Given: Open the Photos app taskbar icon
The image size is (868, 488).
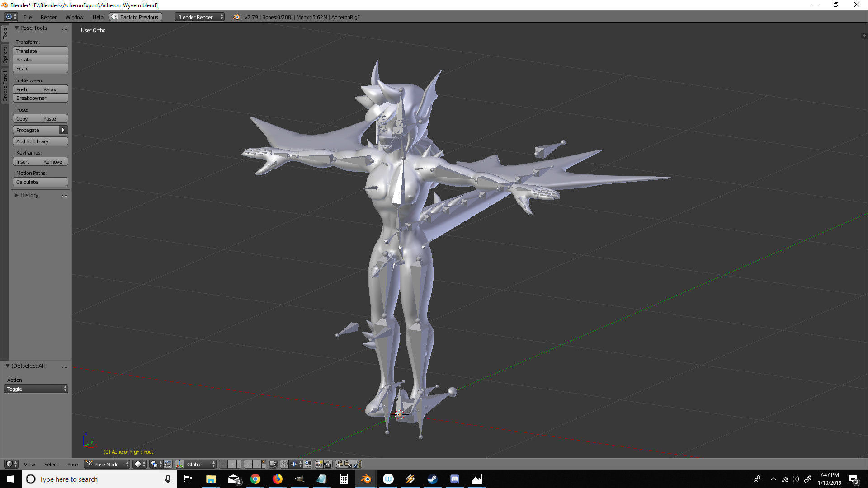Looking at the screenshot, I should [476, 479].
